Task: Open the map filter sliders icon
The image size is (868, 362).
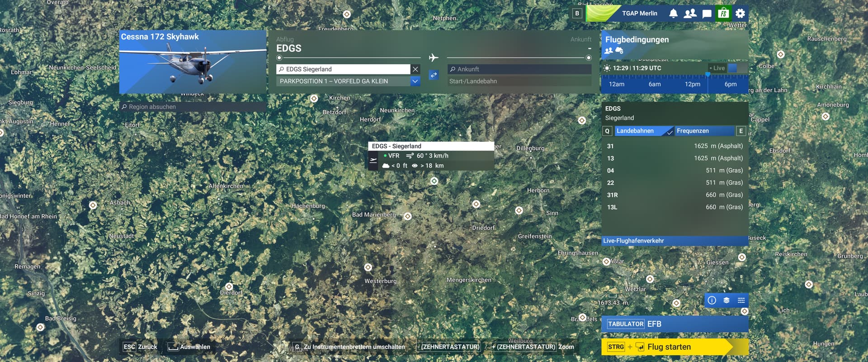Action: tap(741, 300)
